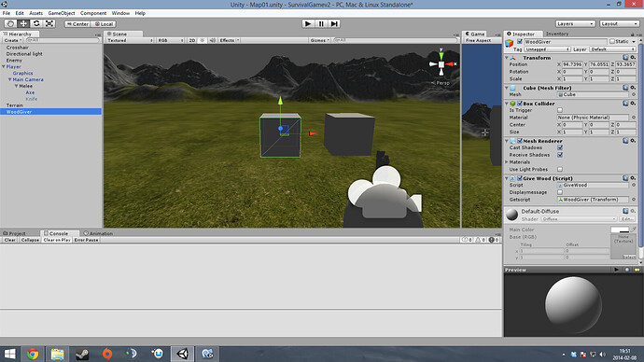Viewport: 644px width, 362px height.
Task: Enable the Is Trigger checkbox
Action: point(560,110)
